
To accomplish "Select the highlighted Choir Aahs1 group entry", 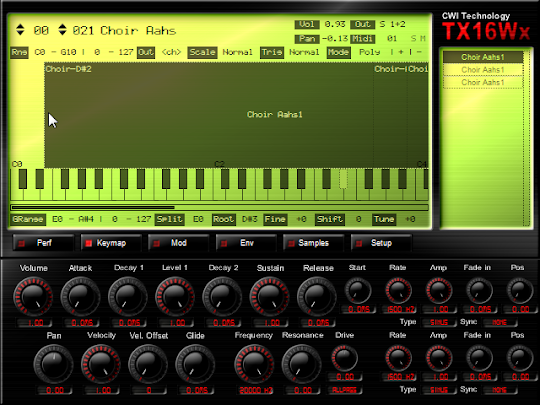I will click(482, 57).
